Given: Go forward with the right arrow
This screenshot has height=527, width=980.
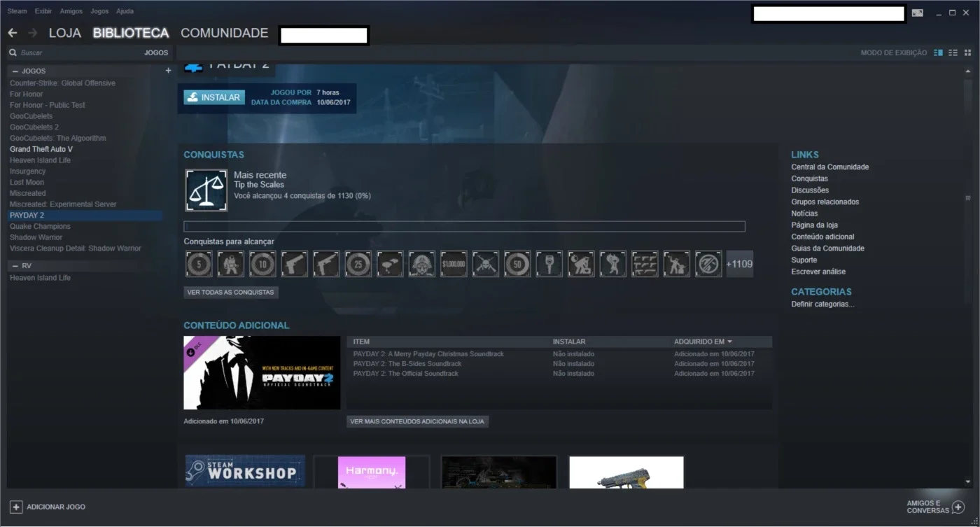Looking at the screenshot, I should click(x=32, y=33).
